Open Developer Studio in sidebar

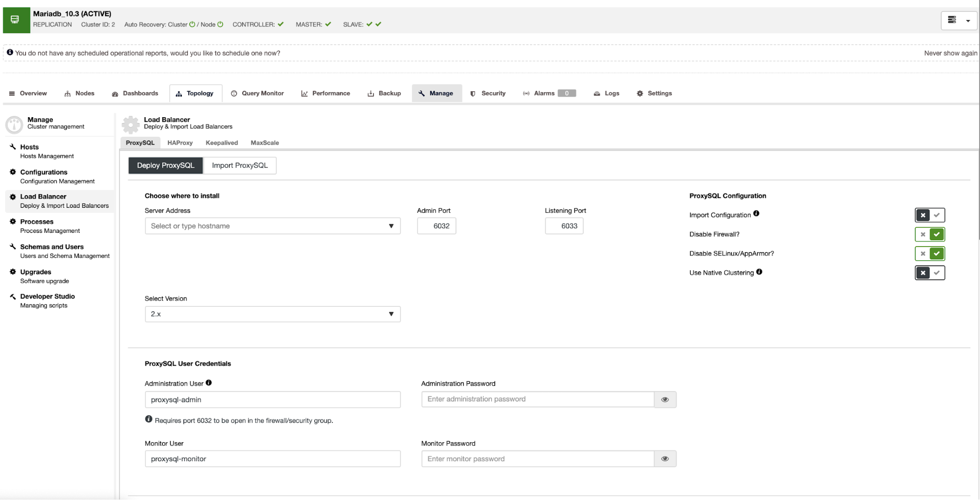59,300
